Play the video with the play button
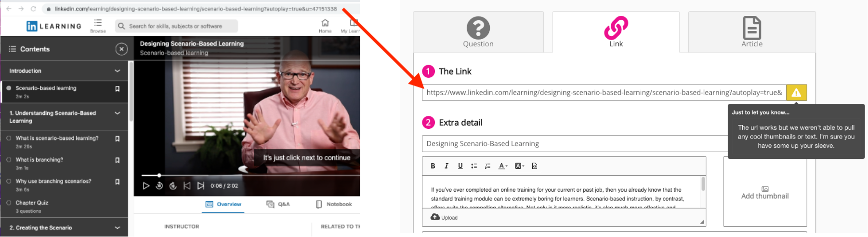868x237 pixels. click(146, 186)
